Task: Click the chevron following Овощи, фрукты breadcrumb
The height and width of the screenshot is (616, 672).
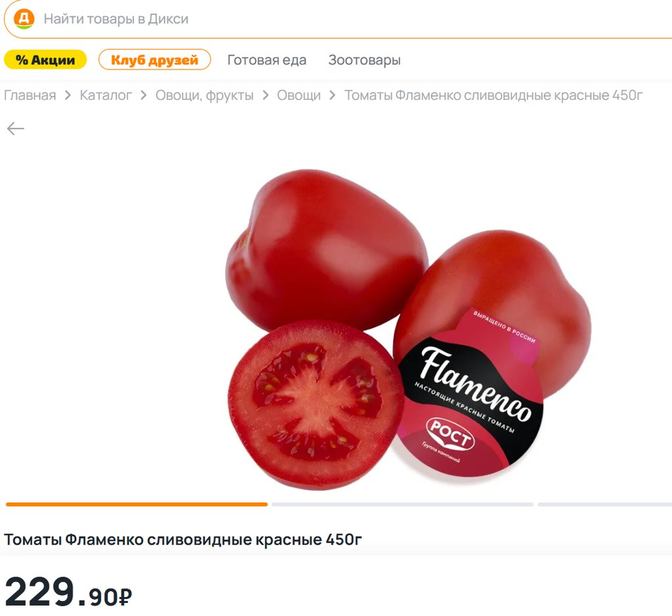Action: [x=265, y=95]
